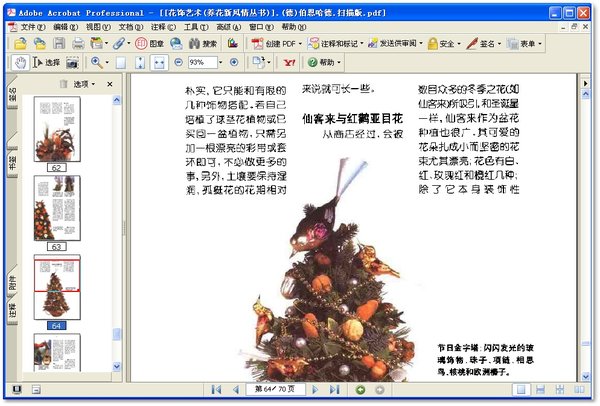Click document scrollbar down arrow

pyautogui.click(x=585, y=377)
